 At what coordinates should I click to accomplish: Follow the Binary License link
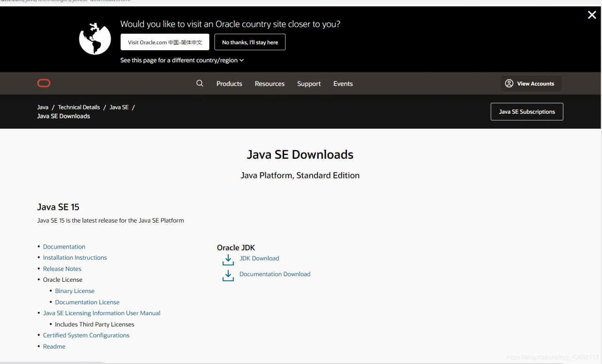click(x=75, y=291)
